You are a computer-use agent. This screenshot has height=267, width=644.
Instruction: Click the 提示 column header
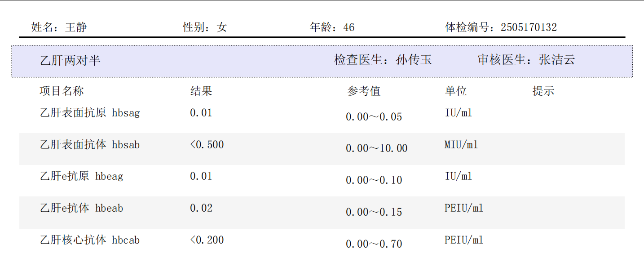click(x=543, y=91)
